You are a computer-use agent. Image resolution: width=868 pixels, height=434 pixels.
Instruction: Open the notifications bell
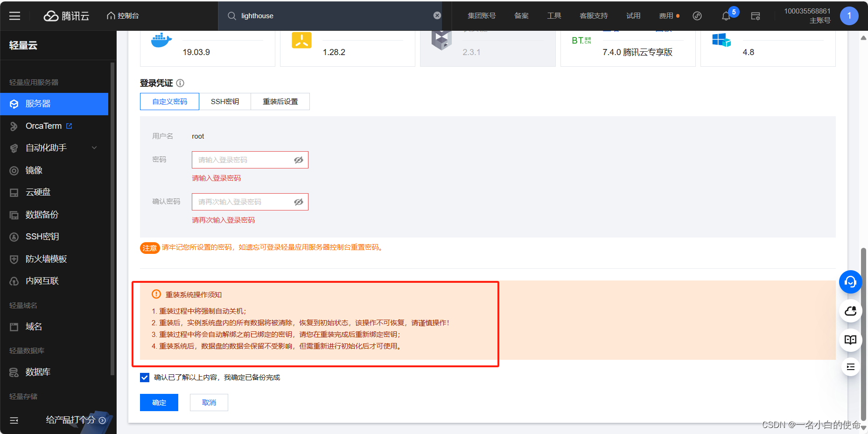click(x=726, y=16)
